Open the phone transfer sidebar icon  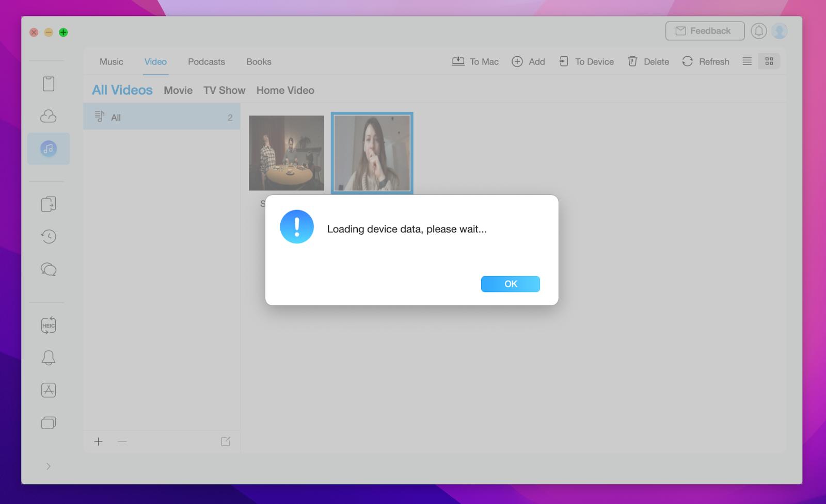(49, 204)
